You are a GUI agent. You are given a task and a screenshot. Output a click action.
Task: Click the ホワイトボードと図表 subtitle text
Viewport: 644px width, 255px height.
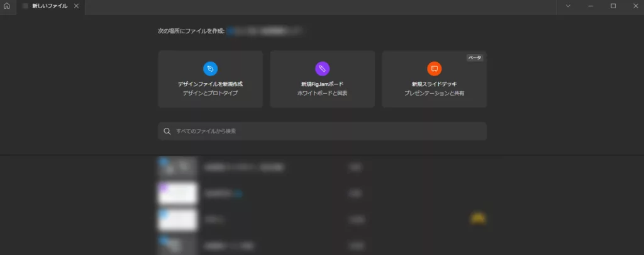pyautogui.click(x=323, y=93)
